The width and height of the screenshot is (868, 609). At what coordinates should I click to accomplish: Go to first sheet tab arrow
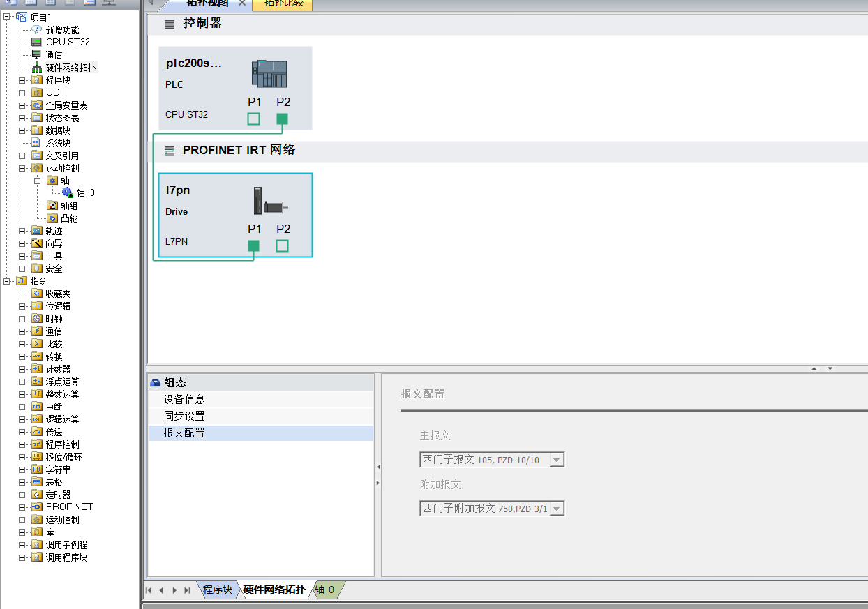[x=149, y=590]
